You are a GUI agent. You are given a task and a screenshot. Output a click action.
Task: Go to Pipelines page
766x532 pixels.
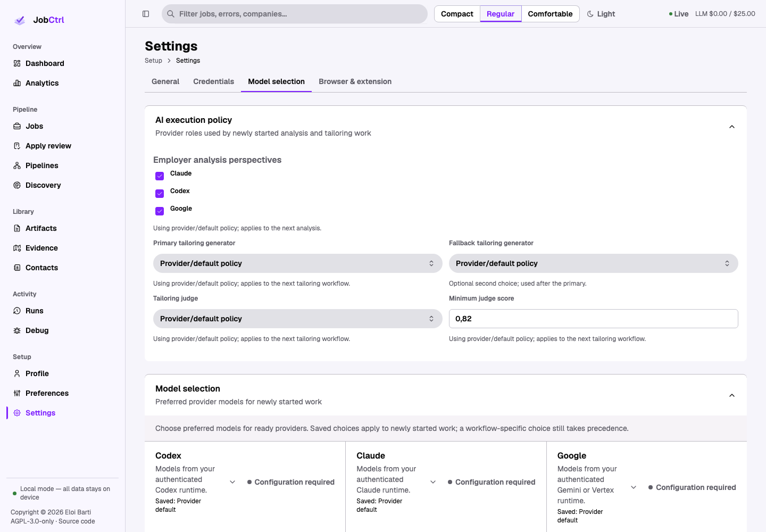(x=63, y=165)
